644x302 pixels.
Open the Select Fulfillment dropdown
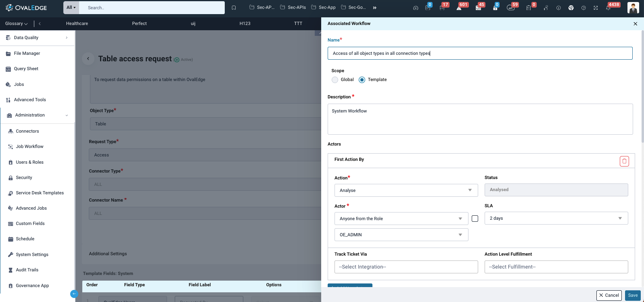coord(556,267)
